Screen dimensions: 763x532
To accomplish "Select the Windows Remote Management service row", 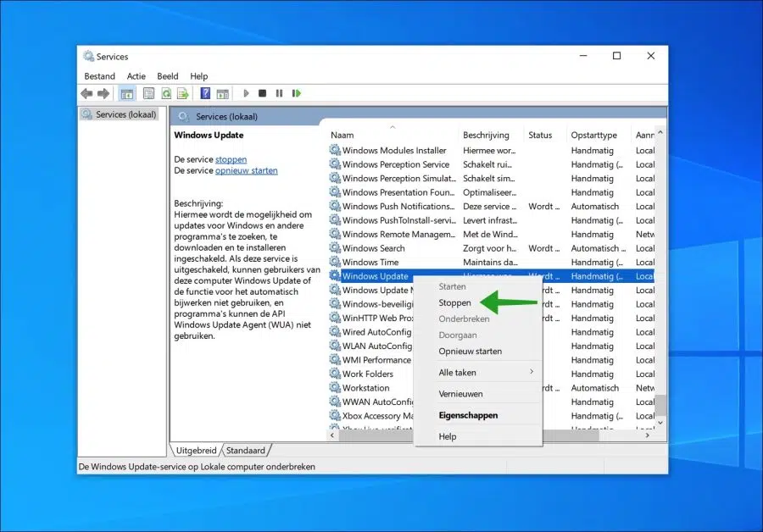I will tap(492, 234).
